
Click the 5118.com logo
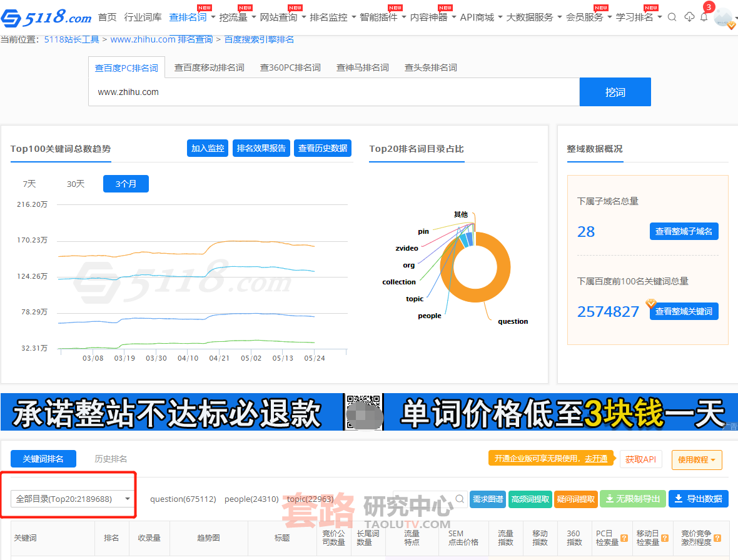(x=46, y=17)
